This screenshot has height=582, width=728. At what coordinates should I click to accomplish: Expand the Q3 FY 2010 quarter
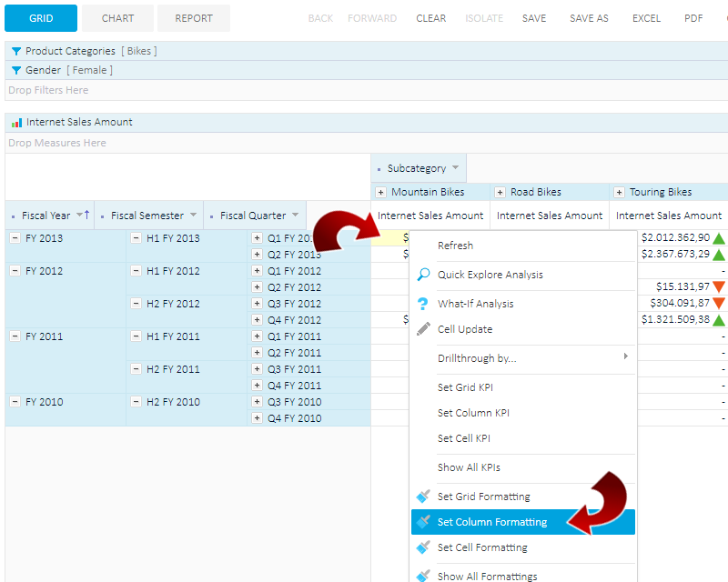pyautogui.click(x=257, y=401)
